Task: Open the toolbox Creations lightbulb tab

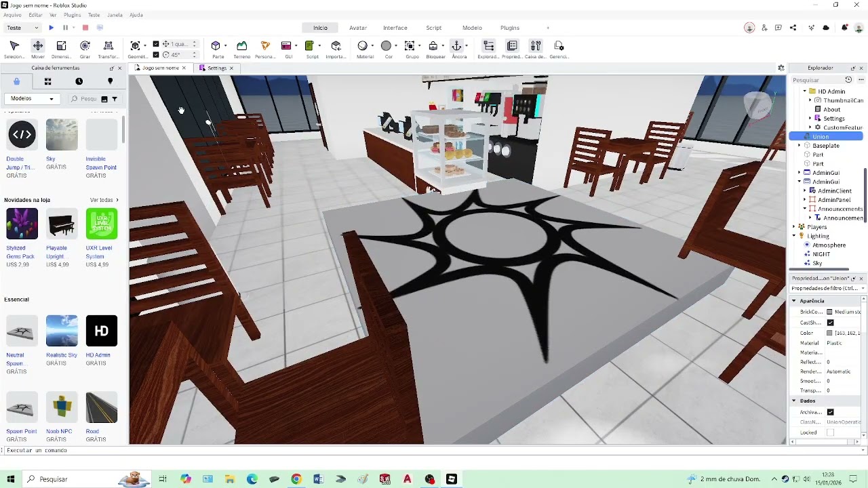Action: point(110,81)
